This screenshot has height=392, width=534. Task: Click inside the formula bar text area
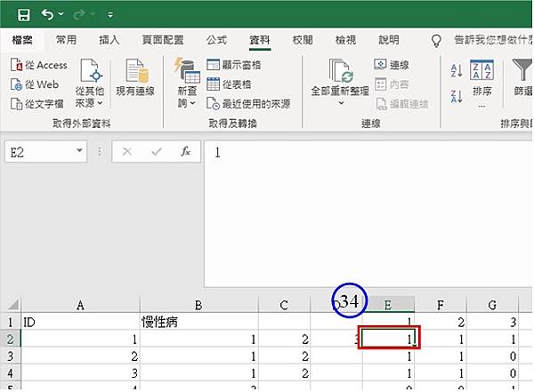click(x=368, y=213)
